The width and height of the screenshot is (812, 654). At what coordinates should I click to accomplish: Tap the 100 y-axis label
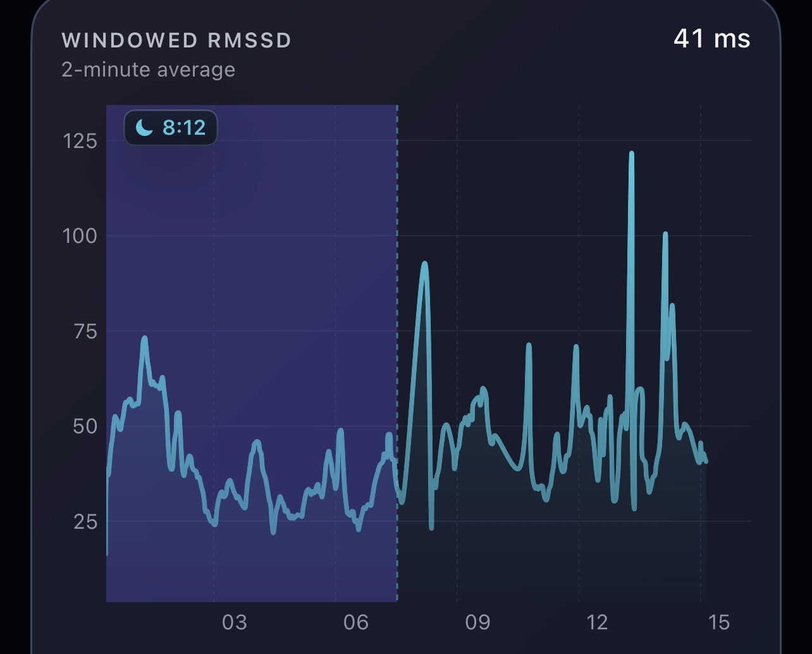coord(80,236)
